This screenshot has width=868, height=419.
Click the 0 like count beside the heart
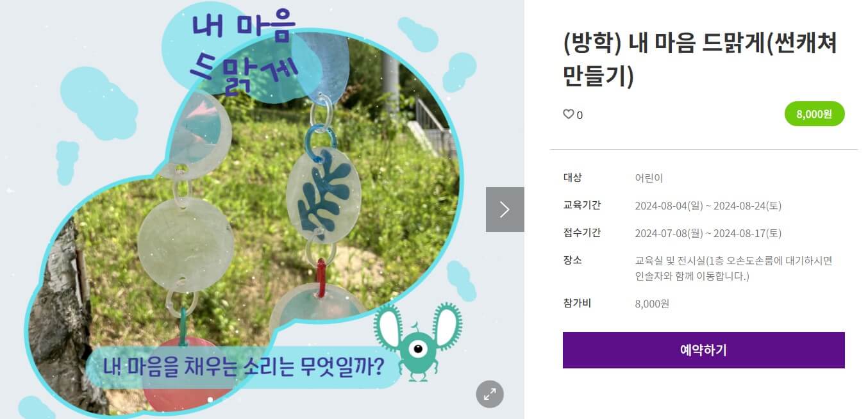pyautogui.click(x=580, y=115)
